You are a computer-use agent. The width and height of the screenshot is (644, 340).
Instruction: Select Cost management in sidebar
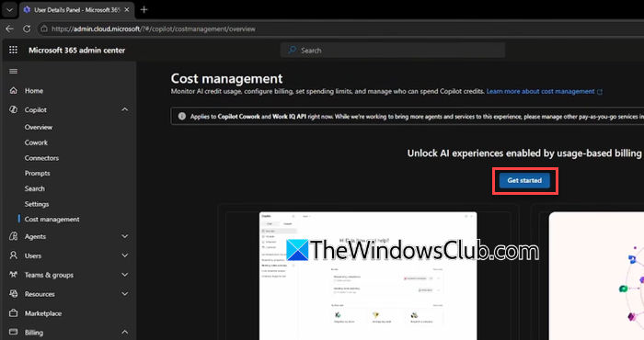click(x=52, y=220)
